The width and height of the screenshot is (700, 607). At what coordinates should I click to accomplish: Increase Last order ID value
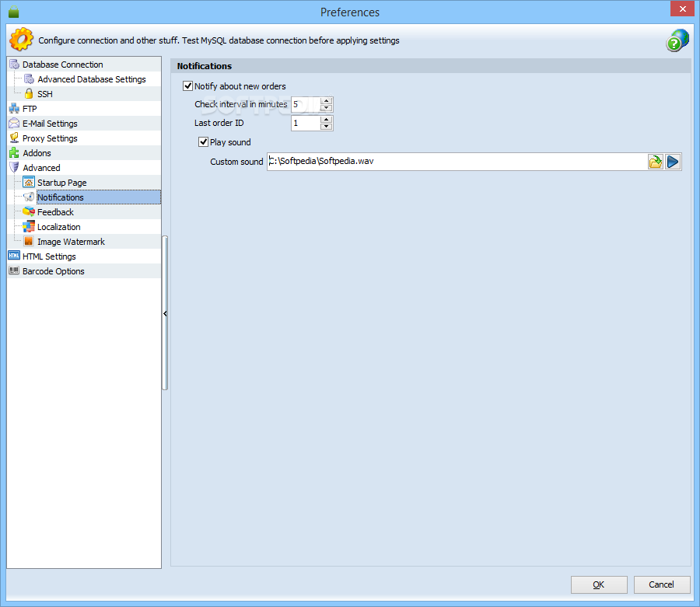point(327,120)
